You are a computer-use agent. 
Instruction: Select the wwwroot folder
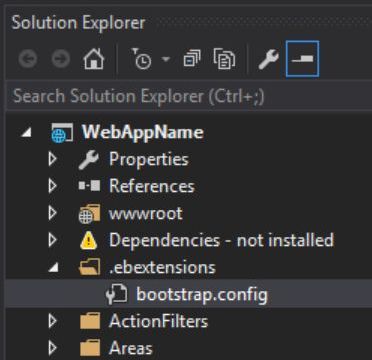click(x=146, y=213)
